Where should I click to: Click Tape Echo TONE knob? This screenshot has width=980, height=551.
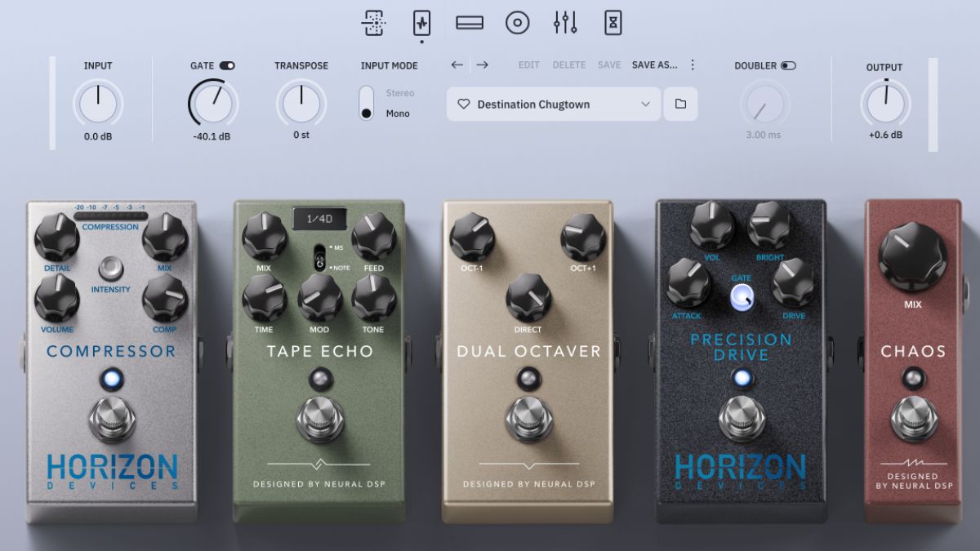click(x=374, y=297)
